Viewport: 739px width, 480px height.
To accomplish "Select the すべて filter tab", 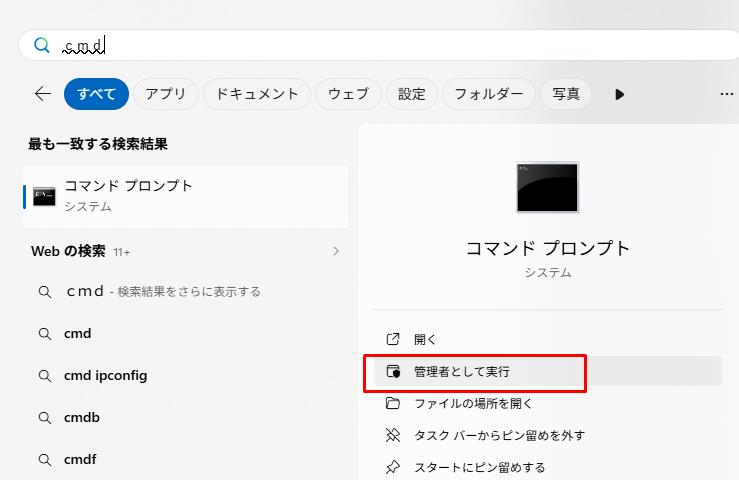I will pyautogui.click(x=96, y=94).
